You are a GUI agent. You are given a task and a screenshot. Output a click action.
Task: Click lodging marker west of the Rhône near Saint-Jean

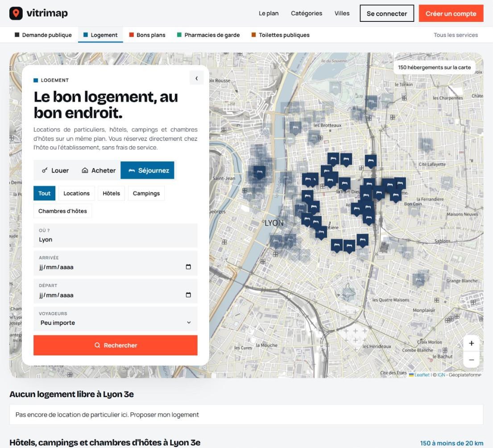pyautogui.click(x=259, y=173)
